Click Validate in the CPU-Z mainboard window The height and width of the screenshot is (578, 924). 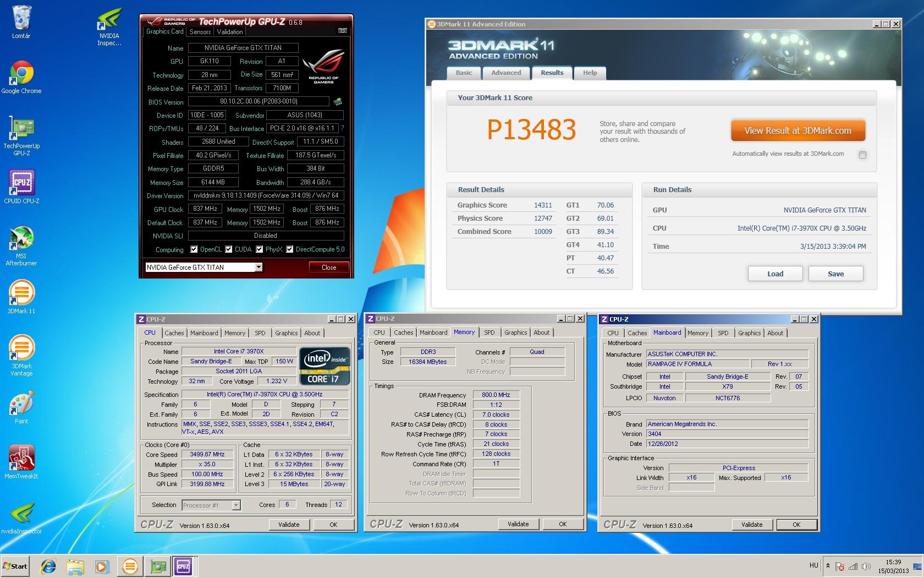click(752, 525)
